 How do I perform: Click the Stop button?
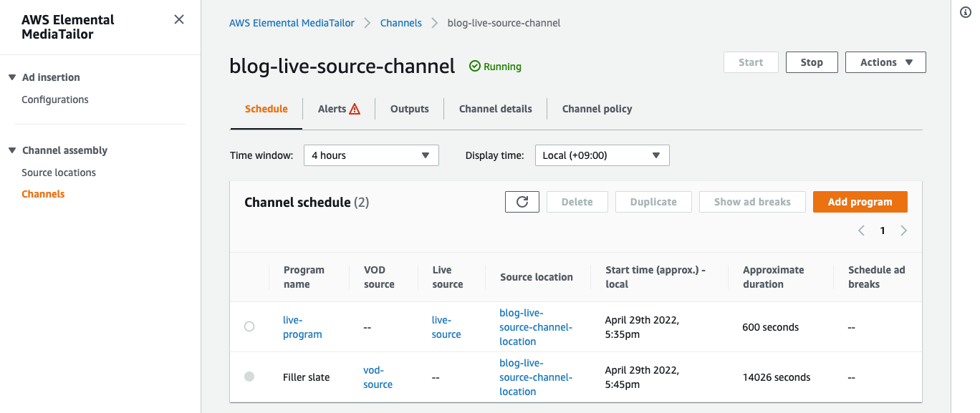812,62
